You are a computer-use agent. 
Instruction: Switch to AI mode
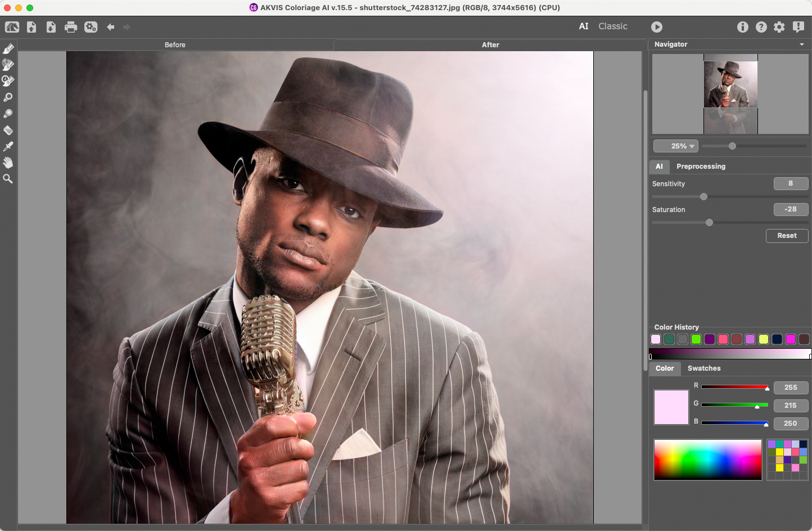click(584, 26)
